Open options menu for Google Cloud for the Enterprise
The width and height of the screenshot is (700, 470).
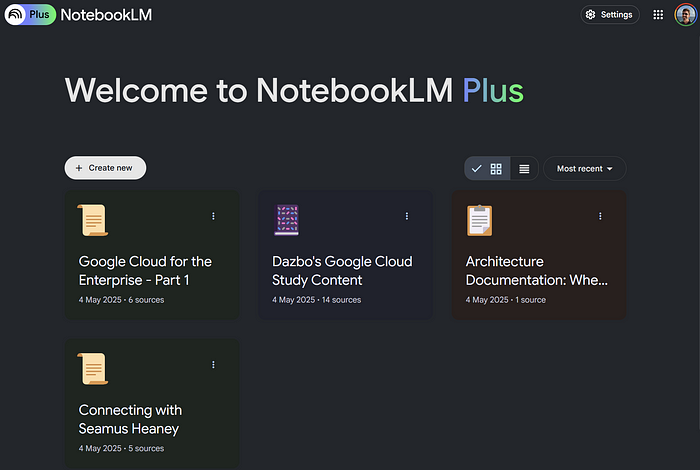(x=213, y=216)
